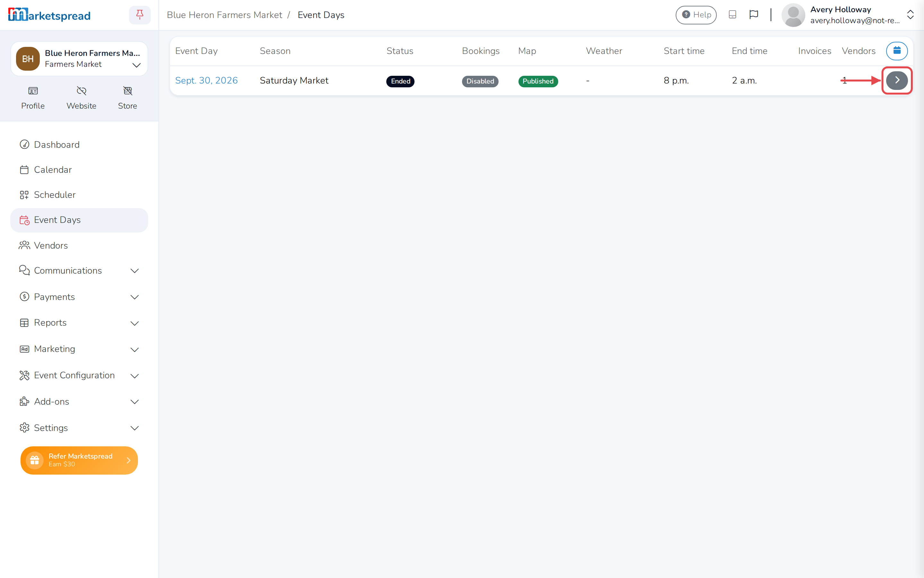924x578 pixels.
Task: Expand the Payments menu
Action: (79, 297)
